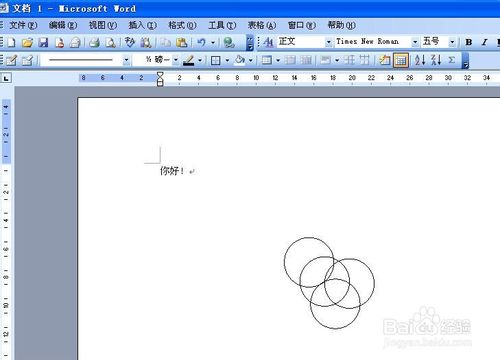Screen dimensions: 500x360
Task: Toggle Italic formatting
Action: pyautogui.click(x=484, y=42)
